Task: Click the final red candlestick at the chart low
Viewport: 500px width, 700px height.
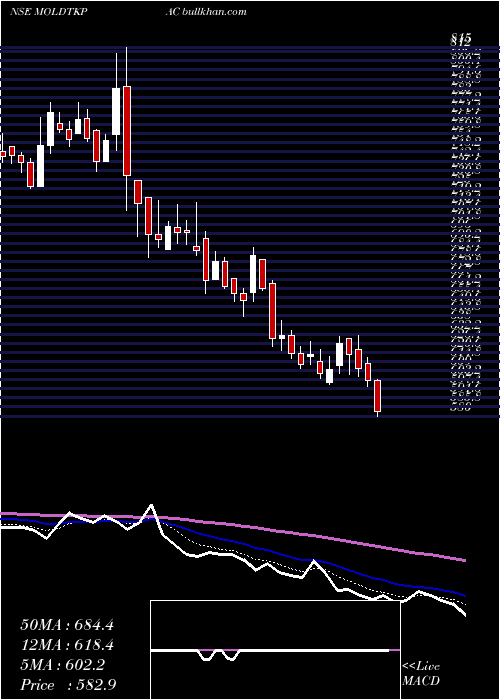Action: [x=378, y=396]
